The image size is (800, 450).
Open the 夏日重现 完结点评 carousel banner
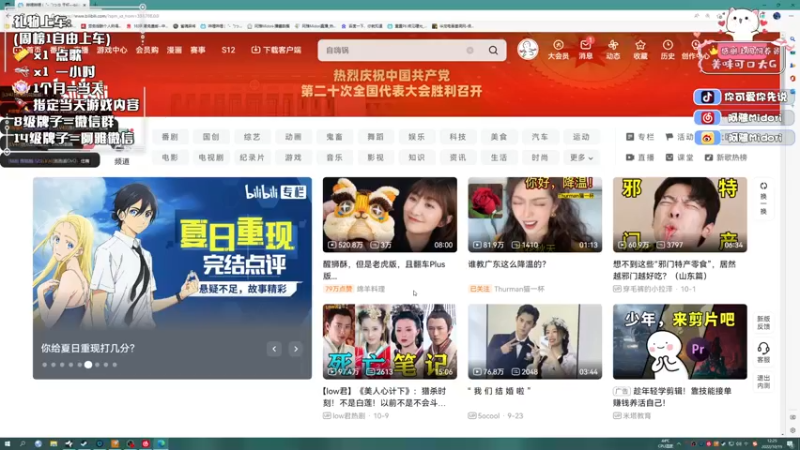point(172,278)
